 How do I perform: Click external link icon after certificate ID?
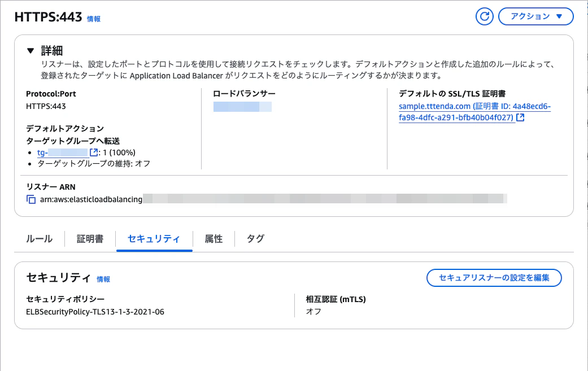tap(520, 117)
